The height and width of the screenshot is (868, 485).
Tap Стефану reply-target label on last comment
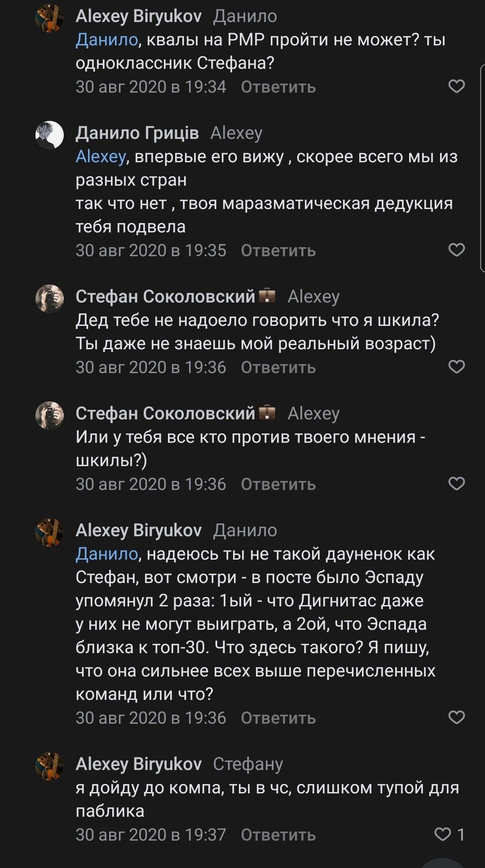coord(248,764)
